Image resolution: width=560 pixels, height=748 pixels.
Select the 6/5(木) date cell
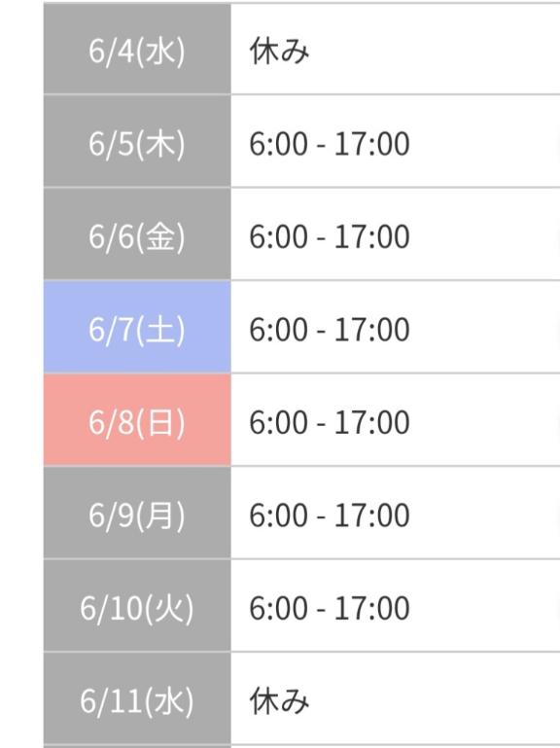(137, 142)
